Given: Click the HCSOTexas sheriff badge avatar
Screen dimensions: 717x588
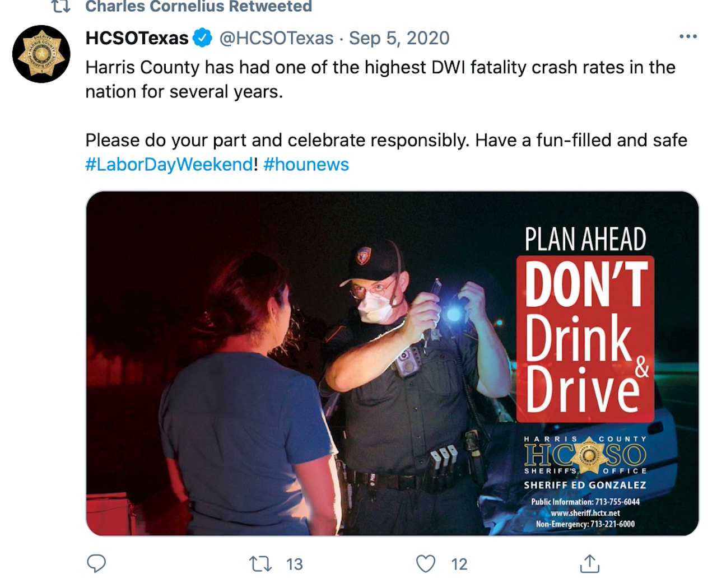Looking at the screenshot, I should (41, 54).
